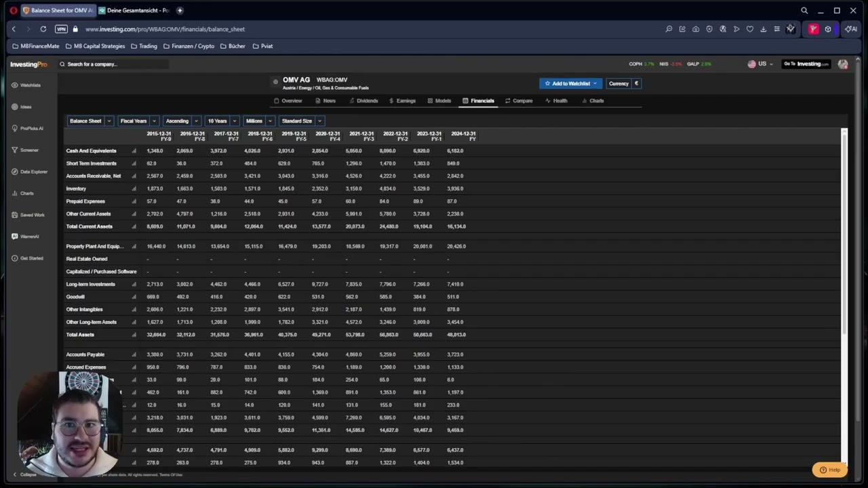Switch to the News tab
The height and width of the screenshot is (488, 868).
(x=325, y=101)
